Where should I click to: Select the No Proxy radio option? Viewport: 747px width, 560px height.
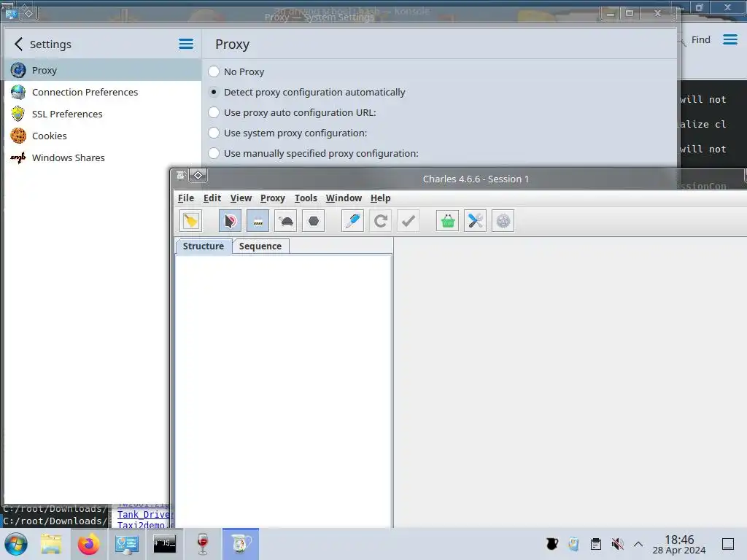[236, 71]
